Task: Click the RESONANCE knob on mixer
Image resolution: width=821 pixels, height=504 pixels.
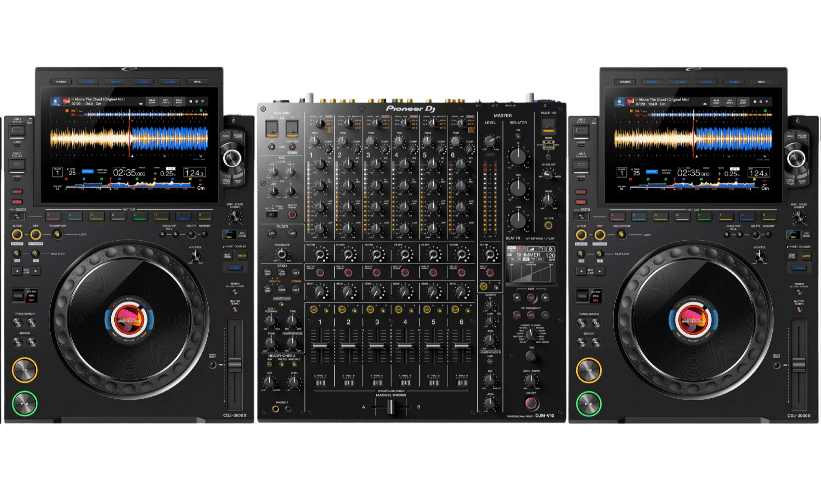Action: pos(282,254)
